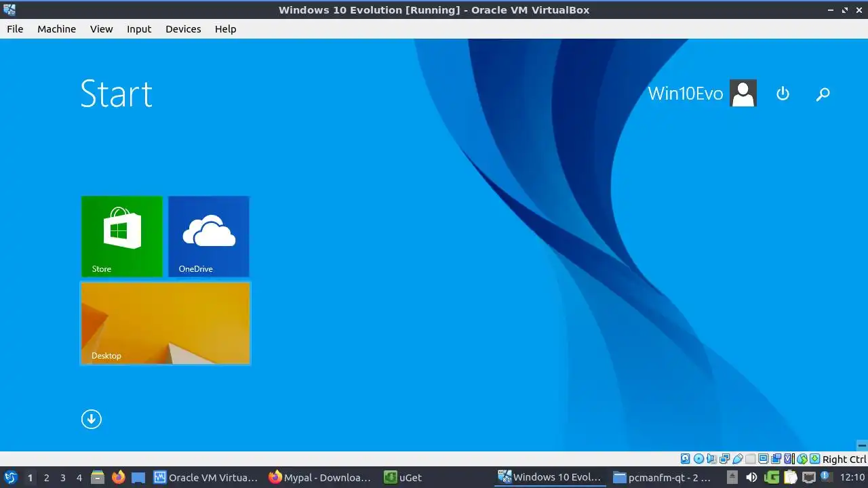This screenshot has height=488, width=868.
Task: Switch to Oracle VM VirtualBox Manager window
Action: pos(206,477)
